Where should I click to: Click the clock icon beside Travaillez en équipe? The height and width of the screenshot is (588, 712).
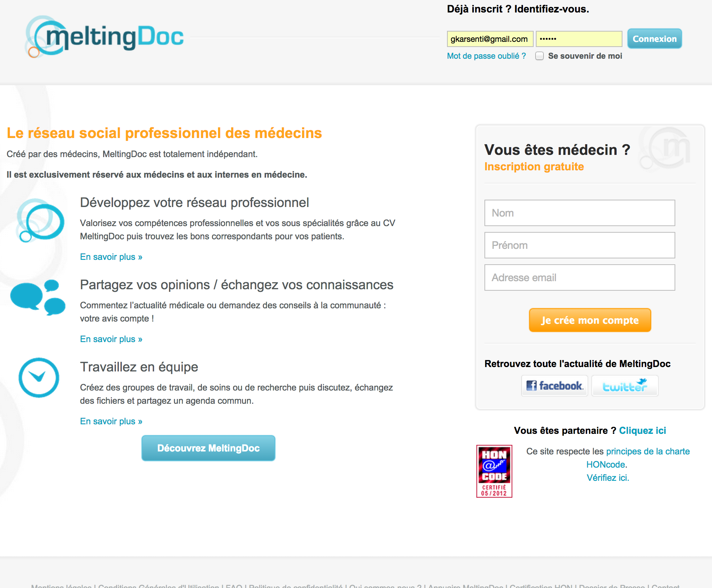click(x=39, y=377)
